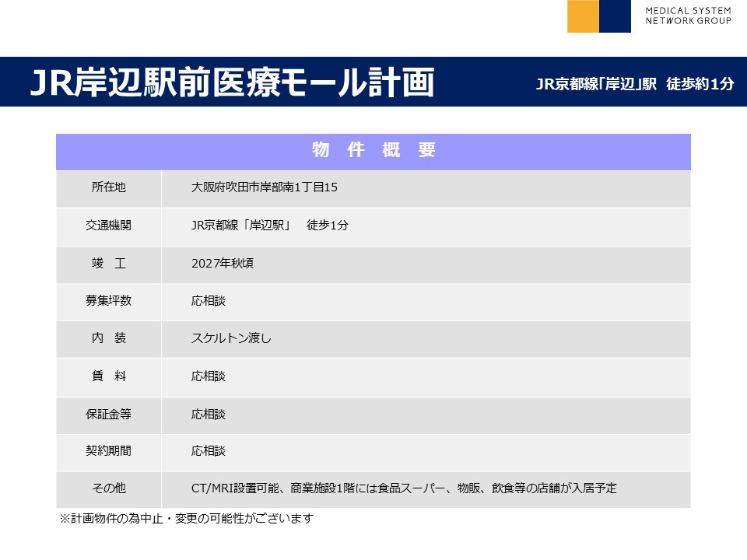Select the slide title JR岸辺駅前医療モール計画
This screenshot has height=560, width=747.
tap(231, 82)
